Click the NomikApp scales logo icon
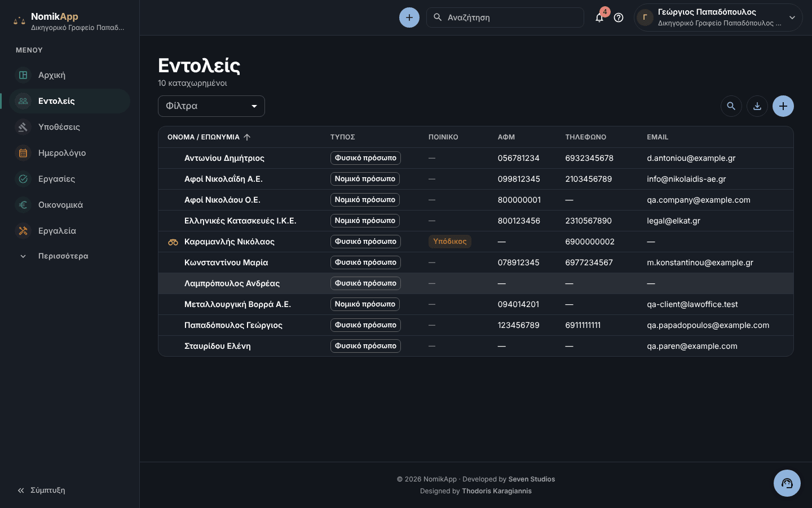The image size is (812, 508). point(19,21)
